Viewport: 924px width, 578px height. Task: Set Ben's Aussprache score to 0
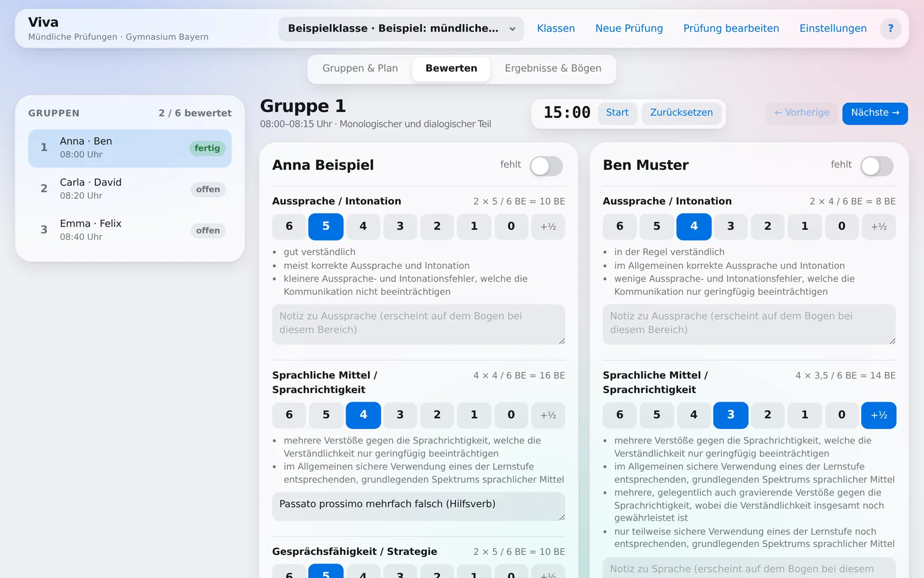click(841, 227)
